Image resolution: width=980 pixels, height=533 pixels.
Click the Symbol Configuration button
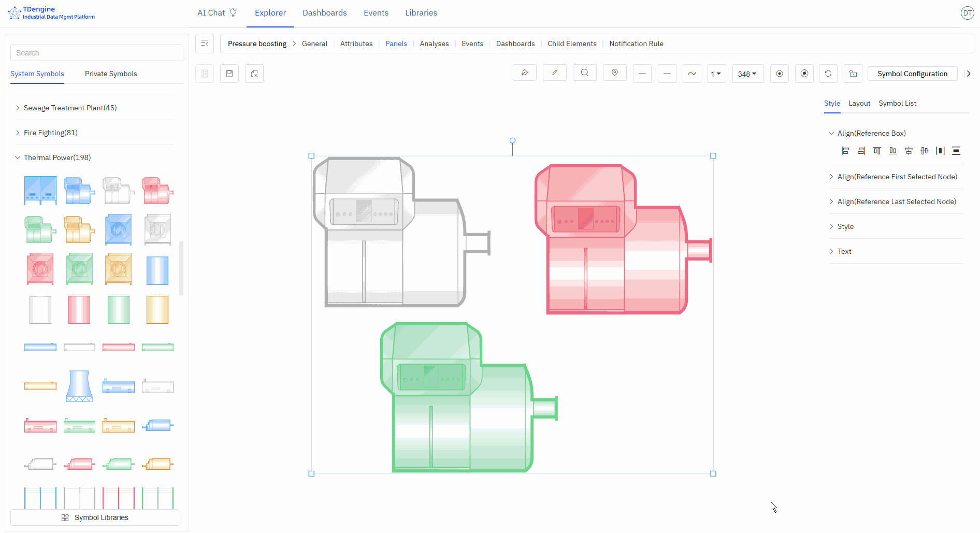point(912,74)
